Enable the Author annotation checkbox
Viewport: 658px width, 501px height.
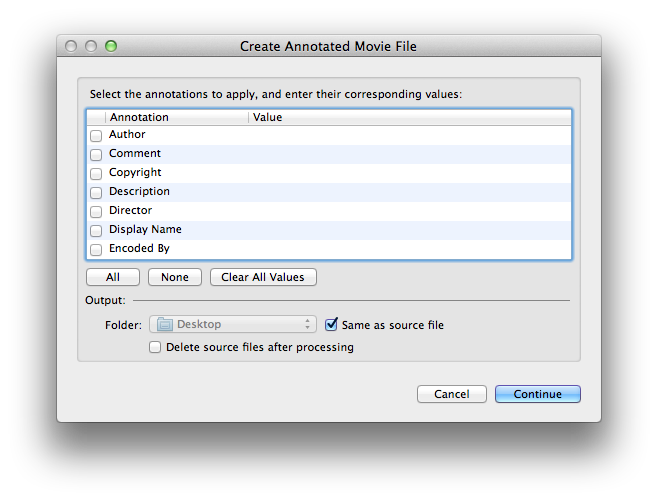click(96, 136)
